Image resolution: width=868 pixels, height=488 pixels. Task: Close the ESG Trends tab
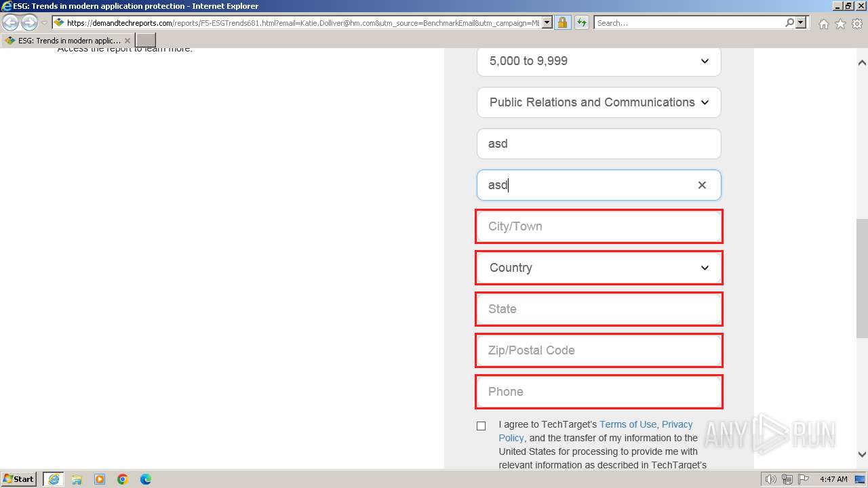pos(127,41)
